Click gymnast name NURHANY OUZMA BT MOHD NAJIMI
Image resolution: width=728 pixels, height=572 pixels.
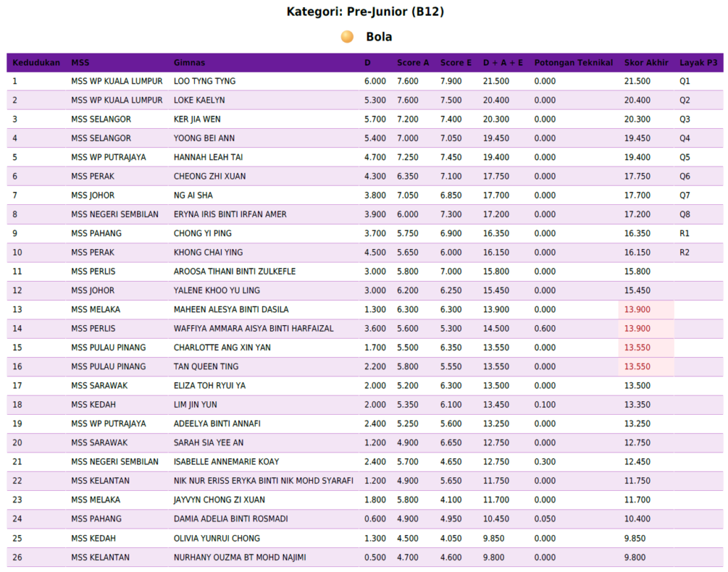tap(240, 557)
